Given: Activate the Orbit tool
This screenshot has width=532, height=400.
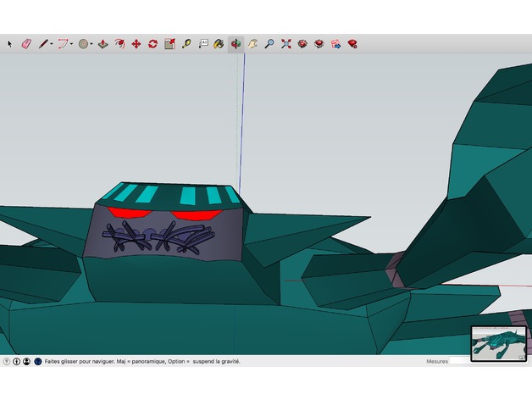Looking at the screenshot, I should click(x=236, y=43).
